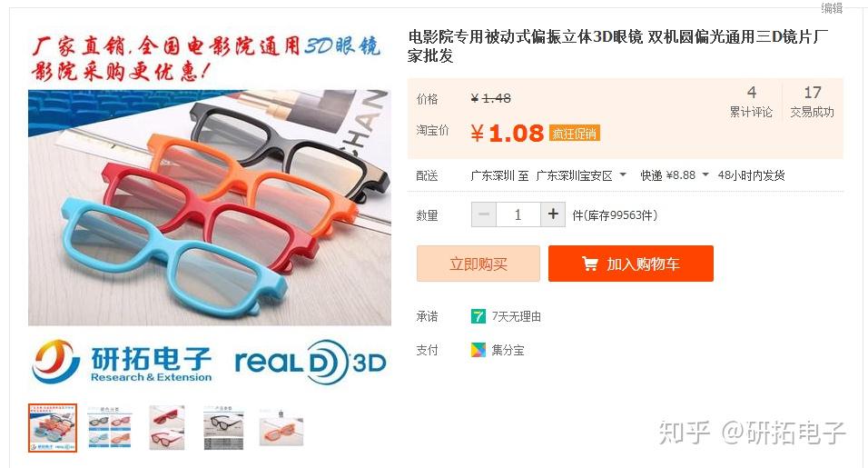Screen dimensions: 868x468
Task: Click the RealD 3D logo
Action: click(311, 363)
